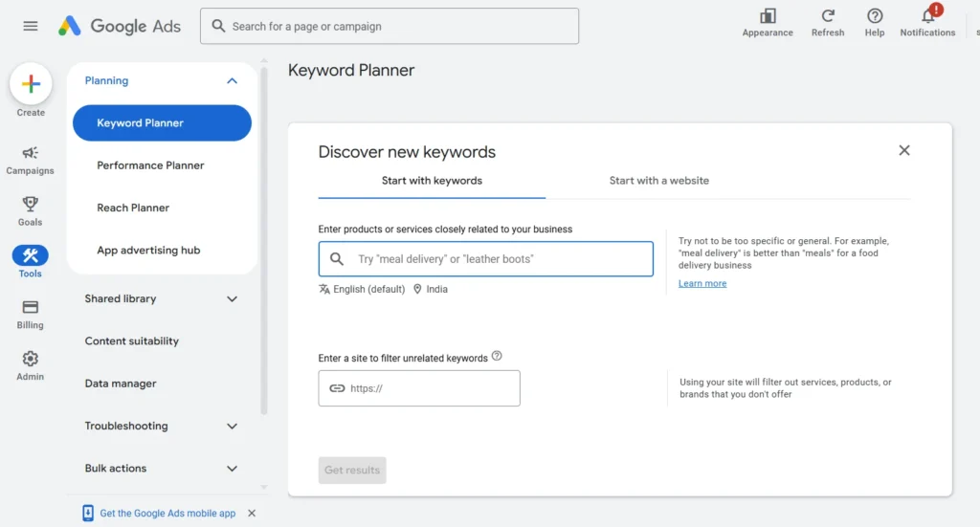This screenshot has height=527, width=980.
Task: Click the language translate icon
Action: [324, 289]
